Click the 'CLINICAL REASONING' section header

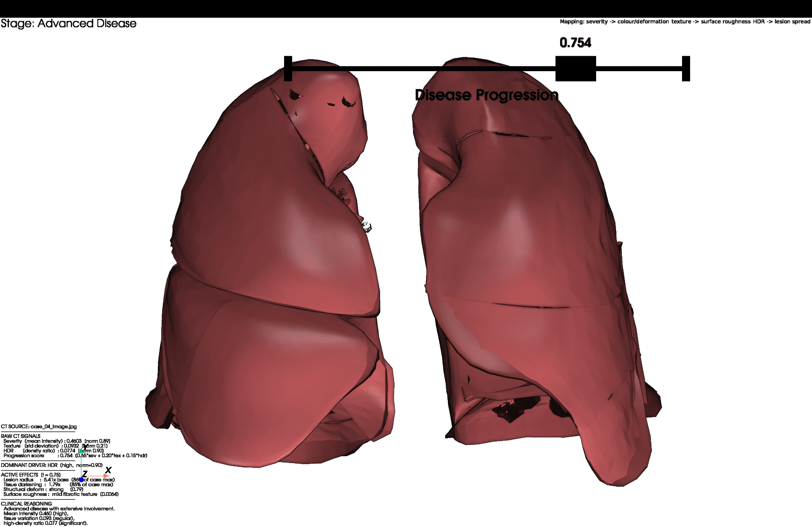26,503
